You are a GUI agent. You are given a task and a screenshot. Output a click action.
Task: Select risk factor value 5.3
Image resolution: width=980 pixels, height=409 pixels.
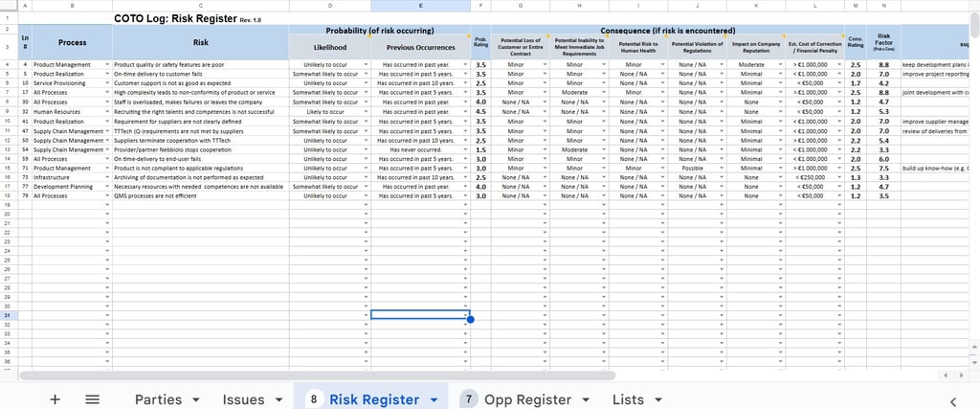point(883,112)
